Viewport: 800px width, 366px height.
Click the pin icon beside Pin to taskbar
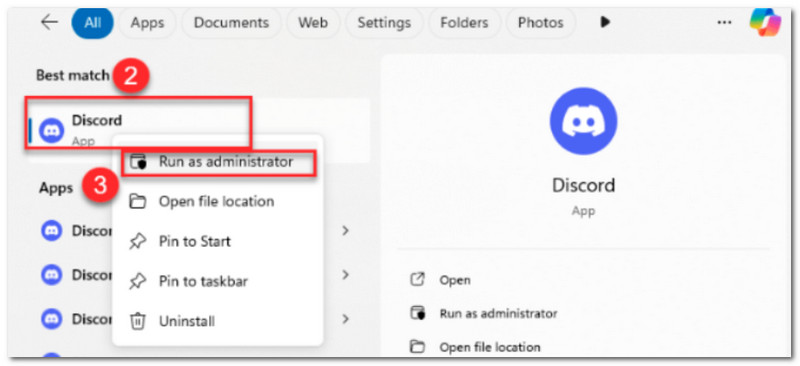coord(138,281)
